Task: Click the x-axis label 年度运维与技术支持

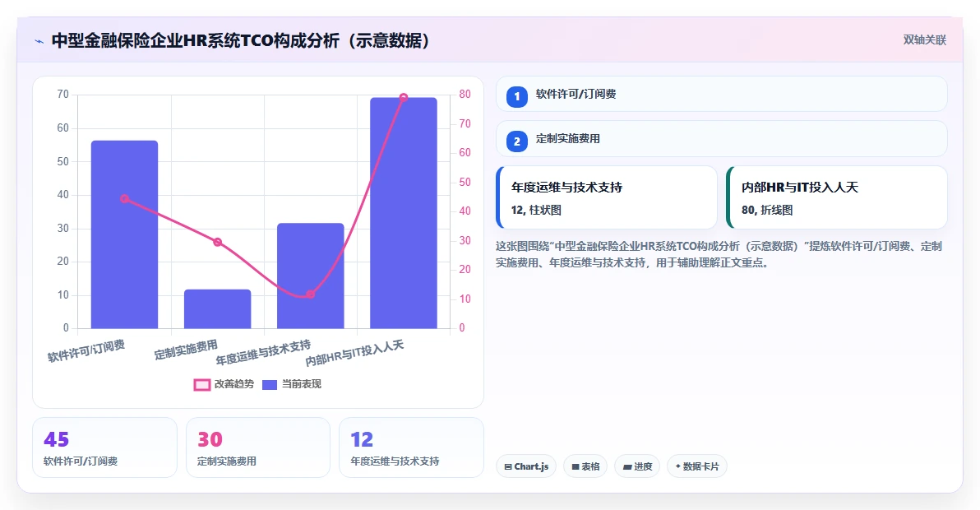Action: [x=263, y=353]
